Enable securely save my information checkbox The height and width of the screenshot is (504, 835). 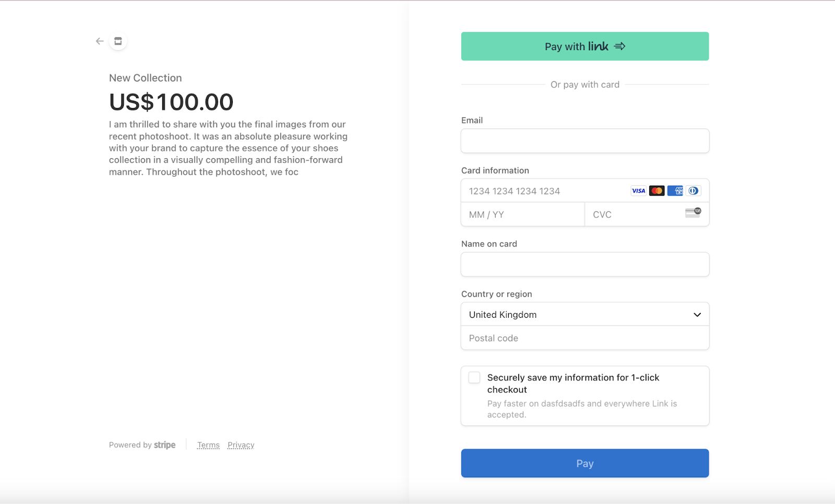click(x=474, y=377)
